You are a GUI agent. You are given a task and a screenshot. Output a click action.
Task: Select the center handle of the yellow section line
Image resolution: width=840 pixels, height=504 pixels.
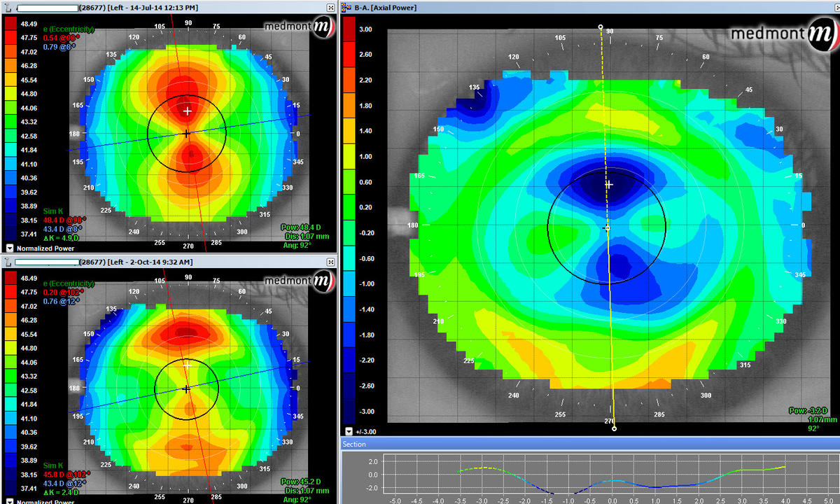point(608,228)
